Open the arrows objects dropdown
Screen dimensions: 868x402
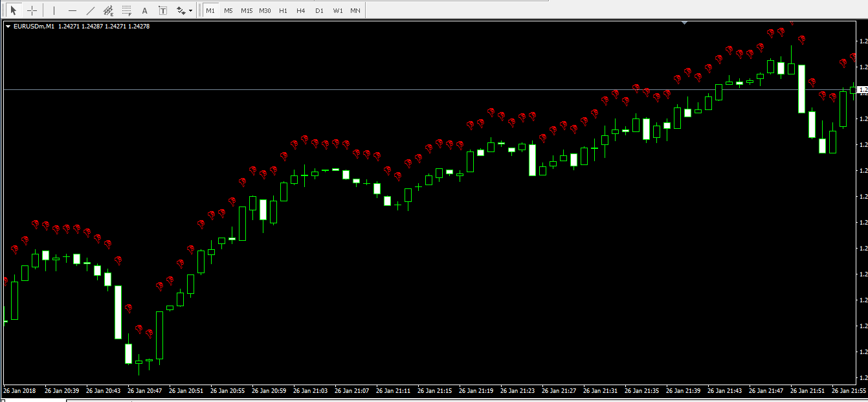point(184,10)
